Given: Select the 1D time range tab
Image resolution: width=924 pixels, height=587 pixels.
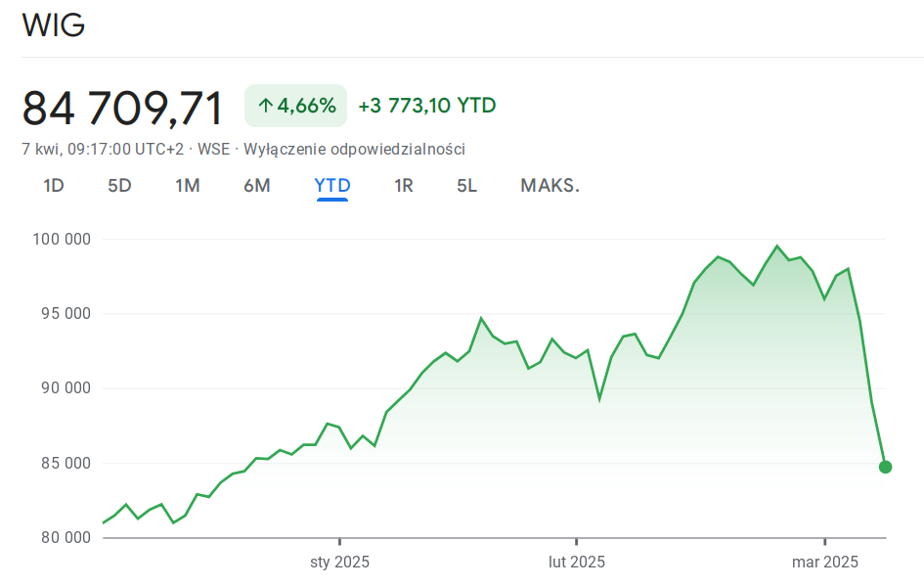Looking at the screenshot, I should pos(54,186).
